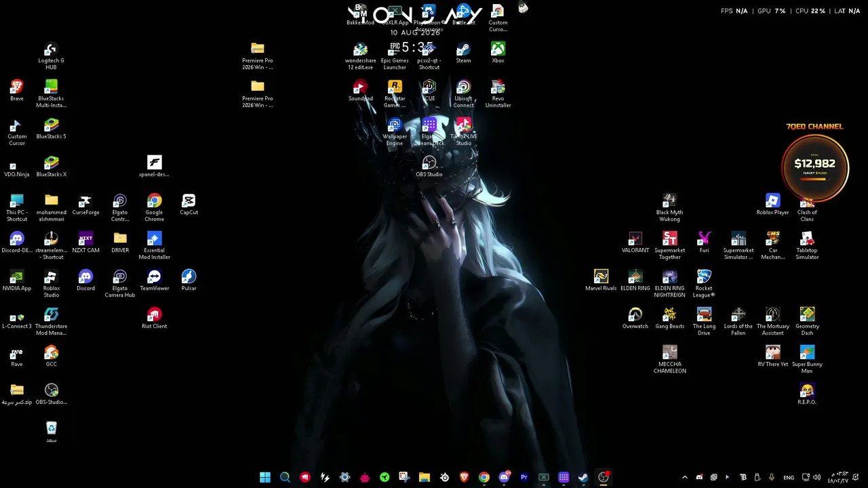Screen dimensions: 868x488
Task: Click the microphone icon in system tray
Action: coord(772,477)
